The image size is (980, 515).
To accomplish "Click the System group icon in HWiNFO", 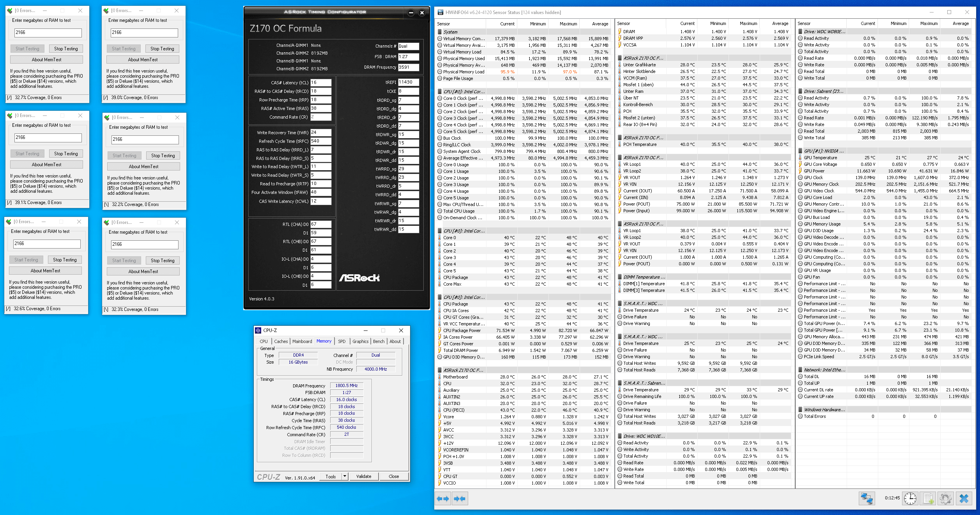I will (440, 32).
